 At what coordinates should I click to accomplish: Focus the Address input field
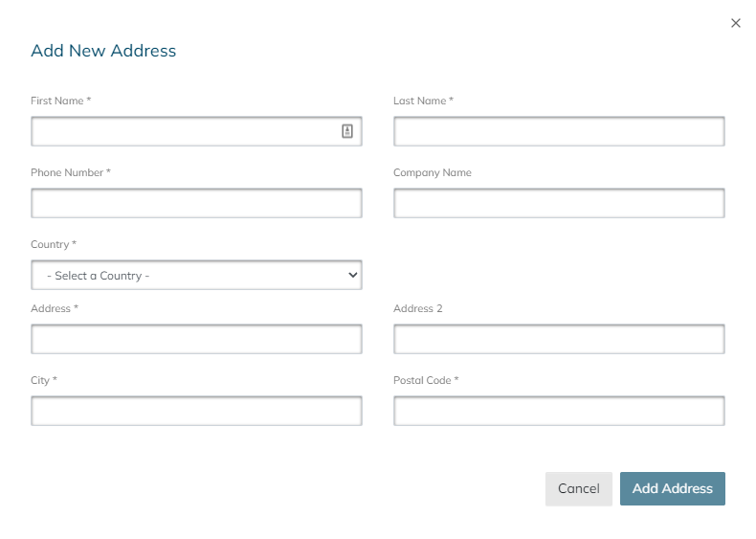(x=196, y=339)
